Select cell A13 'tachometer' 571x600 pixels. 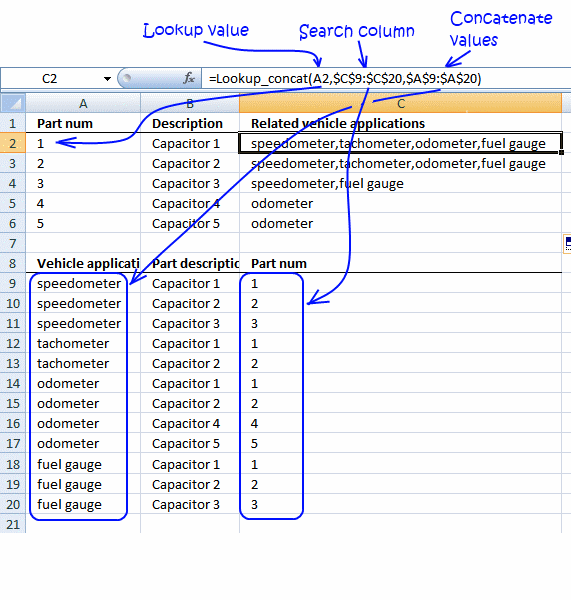point(83,363)
